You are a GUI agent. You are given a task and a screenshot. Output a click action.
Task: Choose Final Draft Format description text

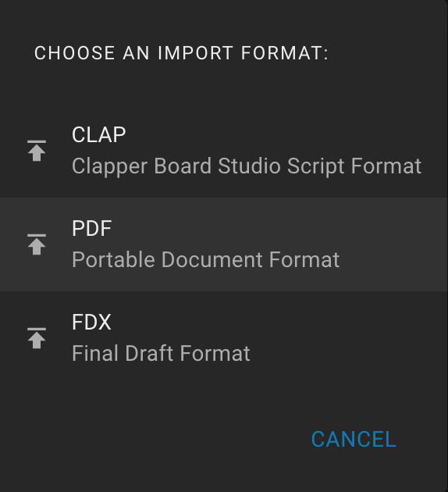click(x=161, y=354)
